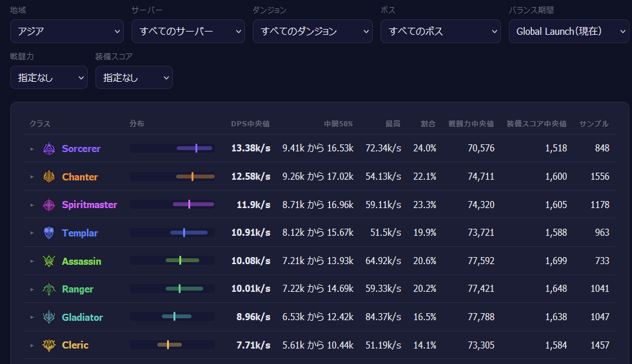Click the Templar class name

point(80,233)
